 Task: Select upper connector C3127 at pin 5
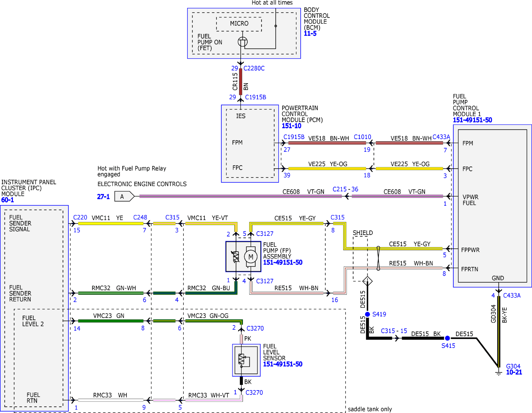point(265,234)
